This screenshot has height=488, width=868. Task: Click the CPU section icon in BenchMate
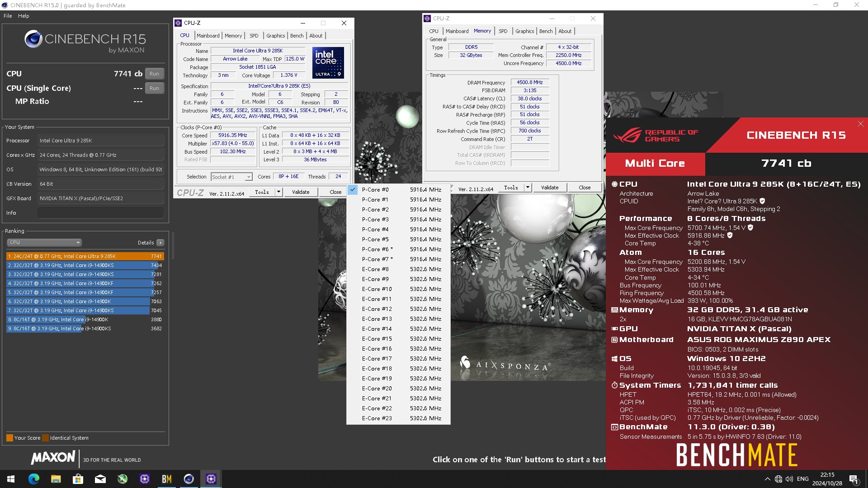pyautogui.click(x=614, y=184)
